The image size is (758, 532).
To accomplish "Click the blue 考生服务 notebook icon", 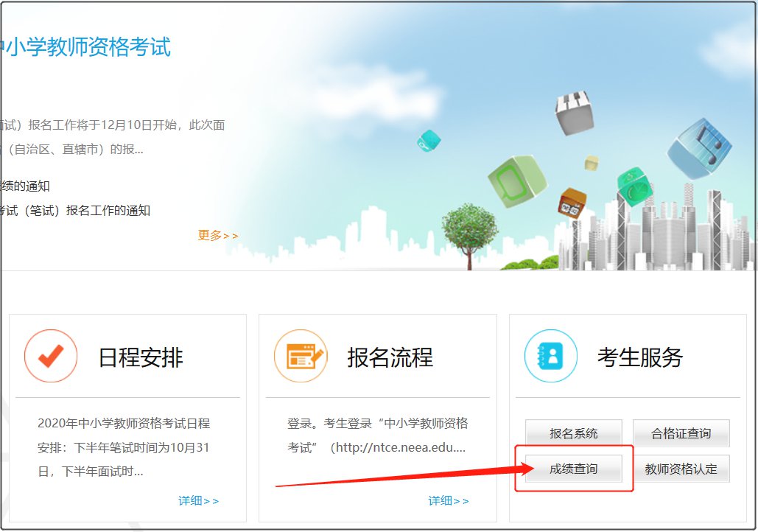I will coord(550,357).
